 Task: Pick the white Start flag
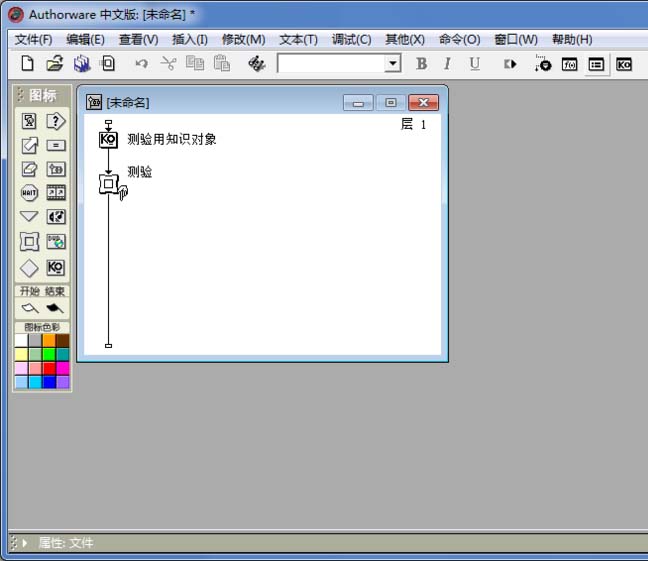(x=30, y=308)
